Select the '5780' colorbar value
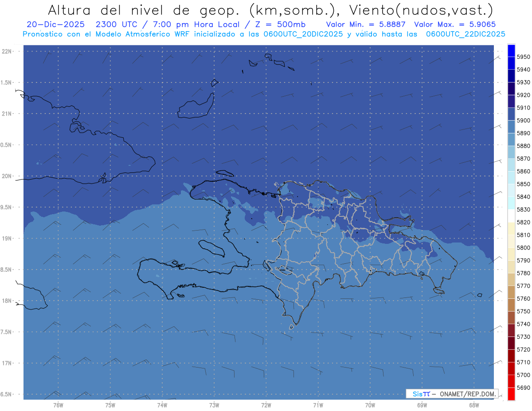 coord(523,273)
